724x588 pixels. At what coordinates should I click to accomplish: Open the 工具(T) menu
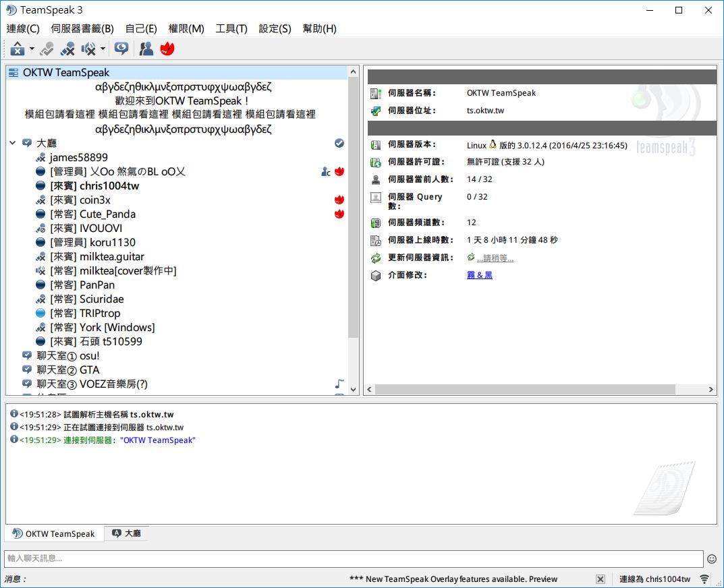pyautogui.click(x=231, y=28)
